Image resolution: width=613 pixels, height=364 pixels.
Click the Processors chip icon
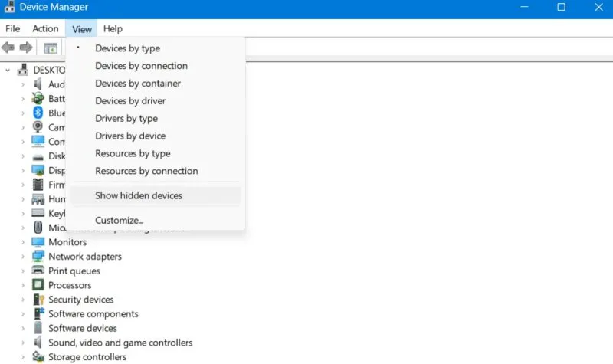38,285
